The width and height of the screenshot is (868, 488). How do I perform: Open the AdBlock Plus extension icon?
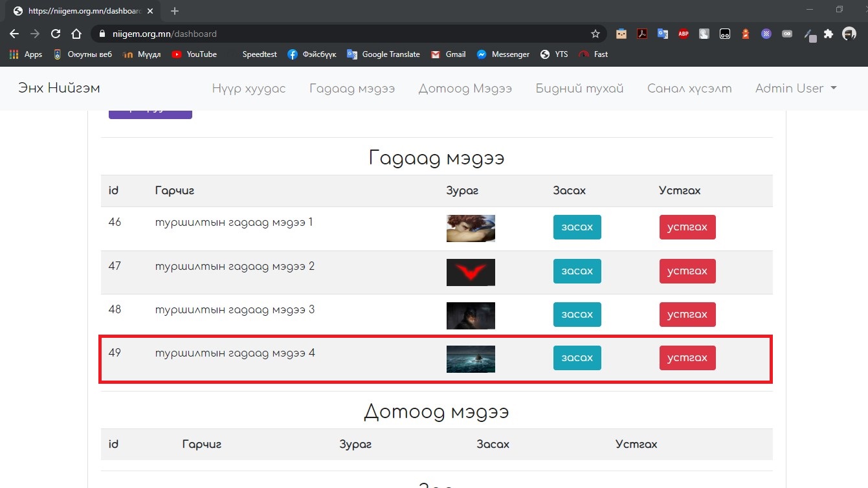684,34
